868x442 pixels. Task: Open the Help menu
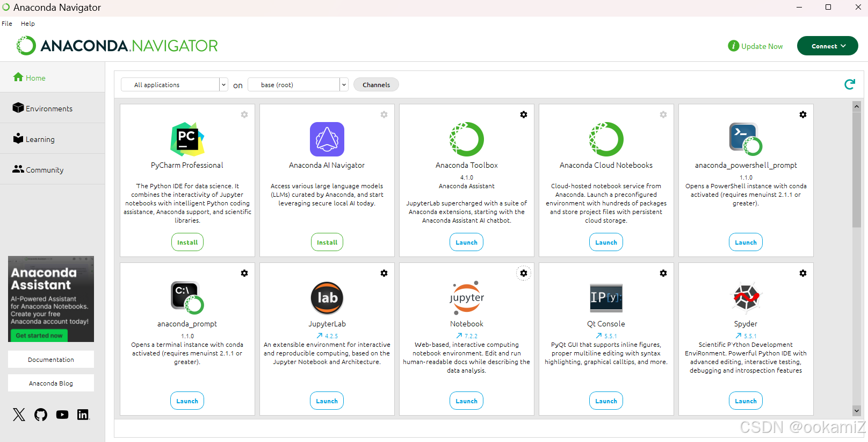pyautogui.click(x=28, y=24)
